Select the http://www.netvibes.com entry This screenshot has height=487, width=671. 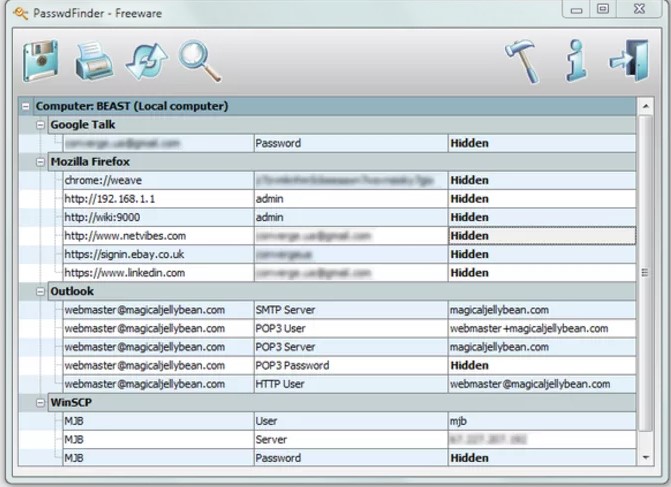click(158, 236)
